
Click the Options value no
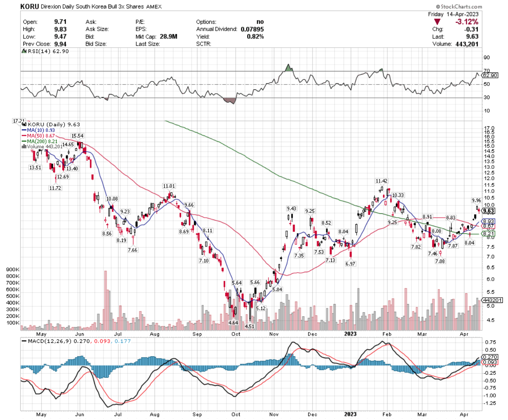[260, 22]
